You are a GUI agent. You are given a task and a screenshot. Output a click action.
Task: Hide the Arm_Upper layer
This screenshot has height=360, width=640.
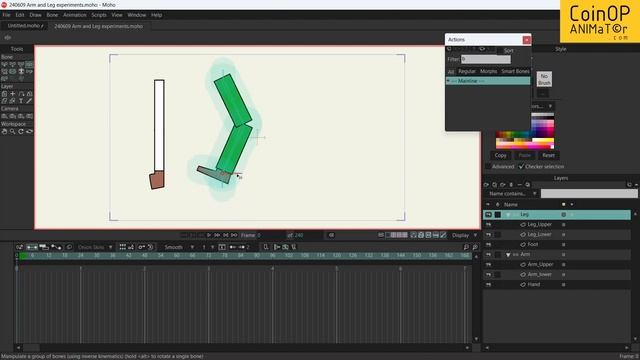click(x=488, y=264)
